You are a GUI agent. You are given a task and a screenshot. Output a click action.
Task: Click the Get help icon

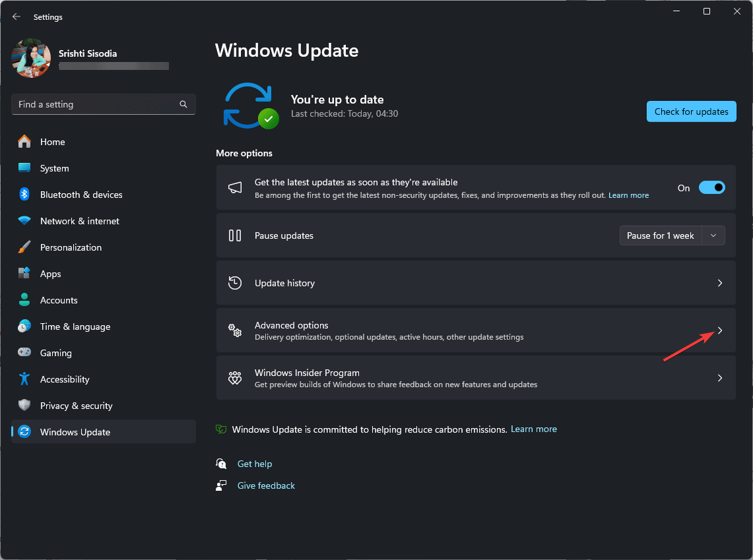221,464
